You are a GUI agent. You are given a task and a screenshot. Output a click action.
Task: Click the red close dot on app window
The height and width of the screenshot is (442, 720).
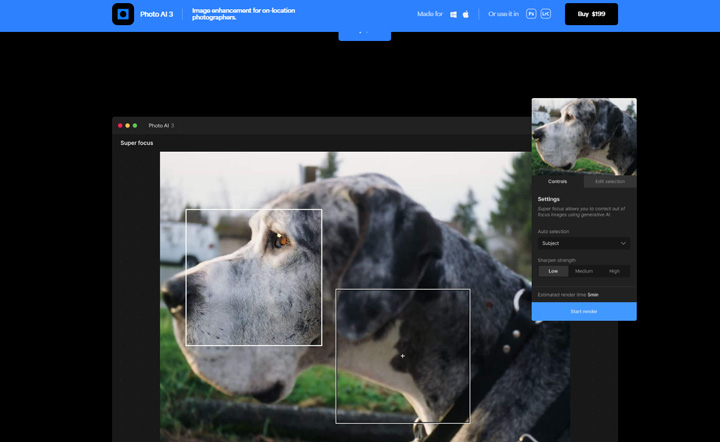tap(121, 126)
